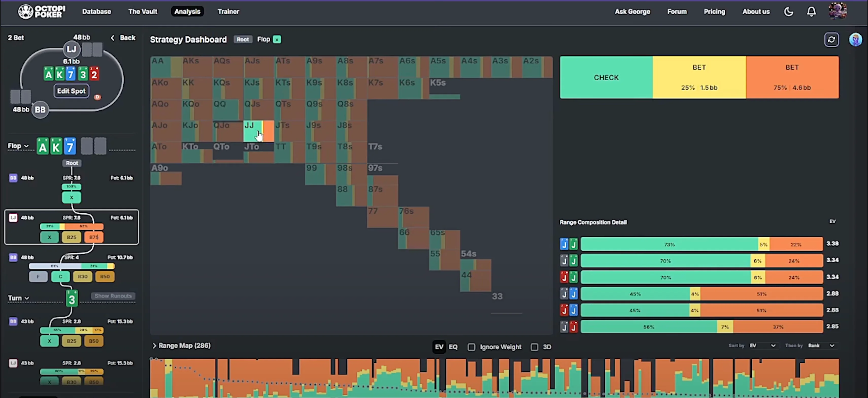Click the Octopi Poker logo
Image resolution: width=868 pixels, height=398 pixels.
tap(41, 11)
